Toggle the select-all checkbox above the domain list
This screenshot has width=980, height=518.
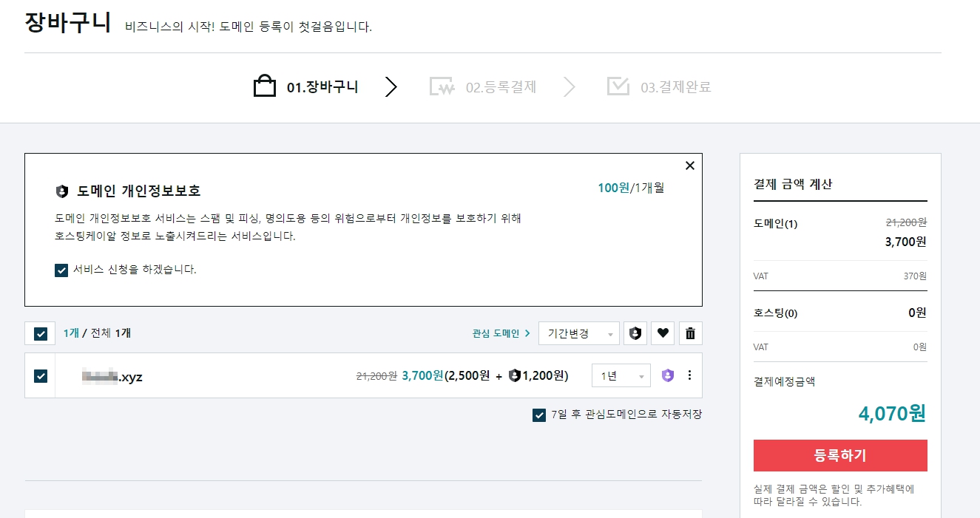click(x=41, y=333)
